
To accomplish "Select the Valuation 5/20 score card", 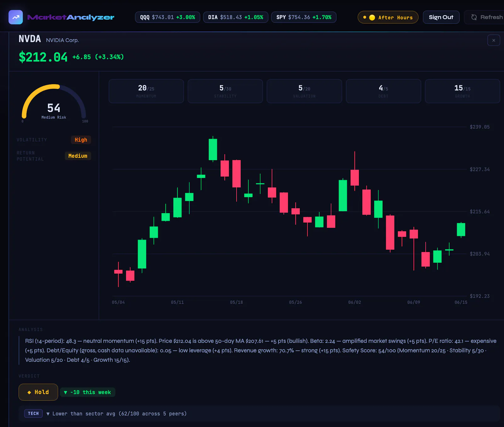I will pos(304,91).
